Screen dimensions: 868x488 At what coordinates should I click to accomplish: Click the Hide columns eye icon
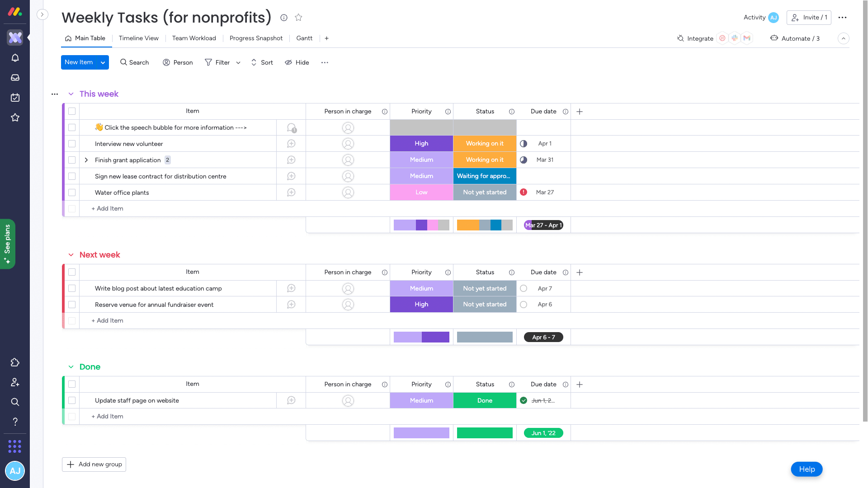pos(288,62)
